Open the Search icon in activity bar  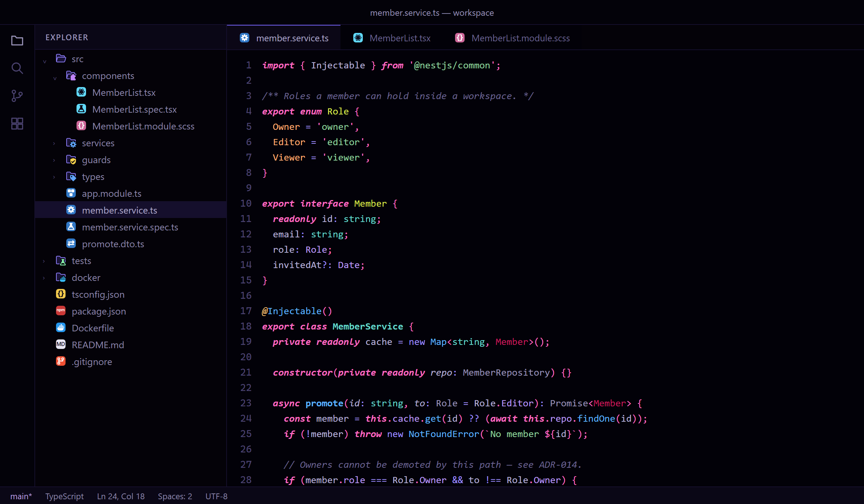tap(17, 68)
